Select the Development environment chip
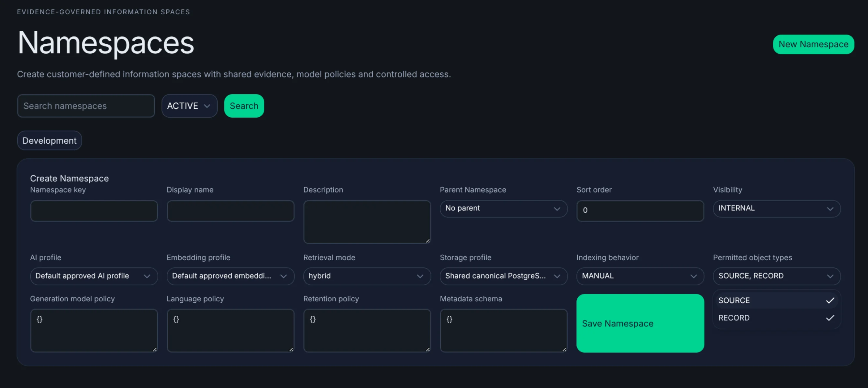Viewport: 868px width, 388px height. click(49, 140)
